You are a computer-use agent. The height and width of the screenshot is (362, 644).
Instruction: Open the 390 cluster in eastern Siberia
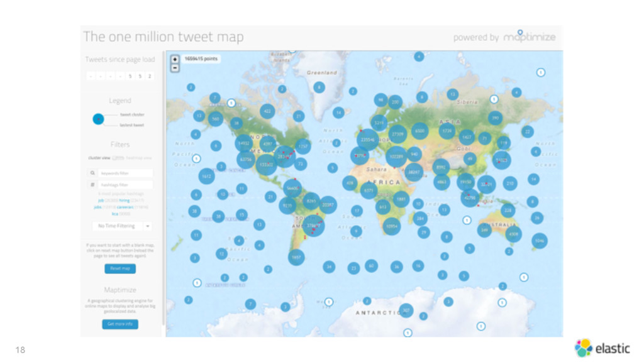pyautogui.click(x=496, y=118)
